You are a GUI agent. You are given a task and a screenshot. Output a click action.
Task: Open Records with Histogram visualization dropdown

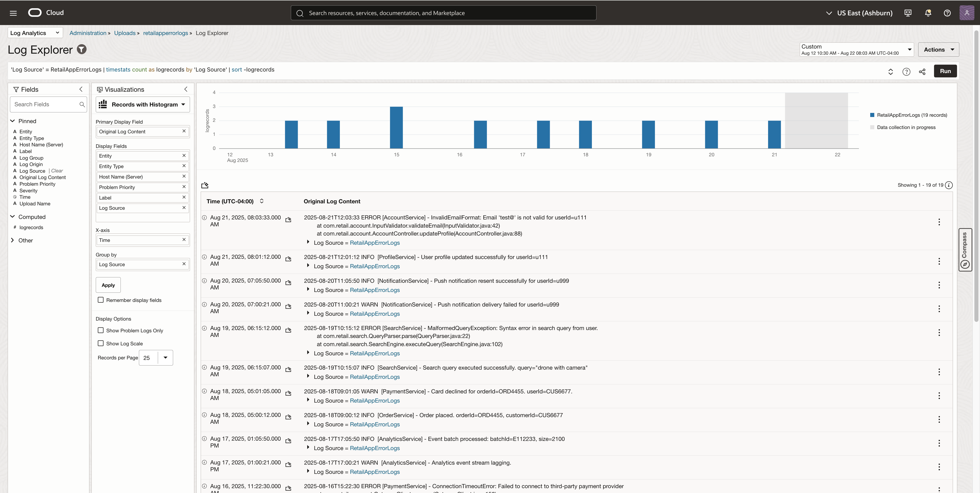tap(143, 105)
